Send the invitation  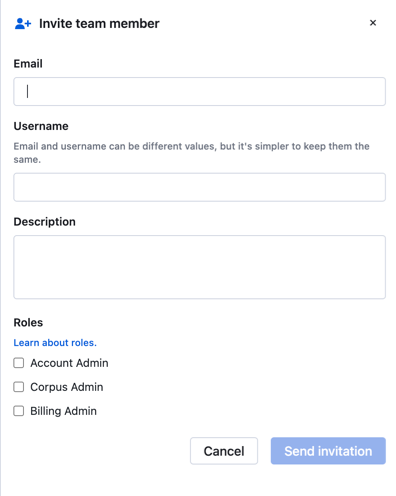(328, 451)
